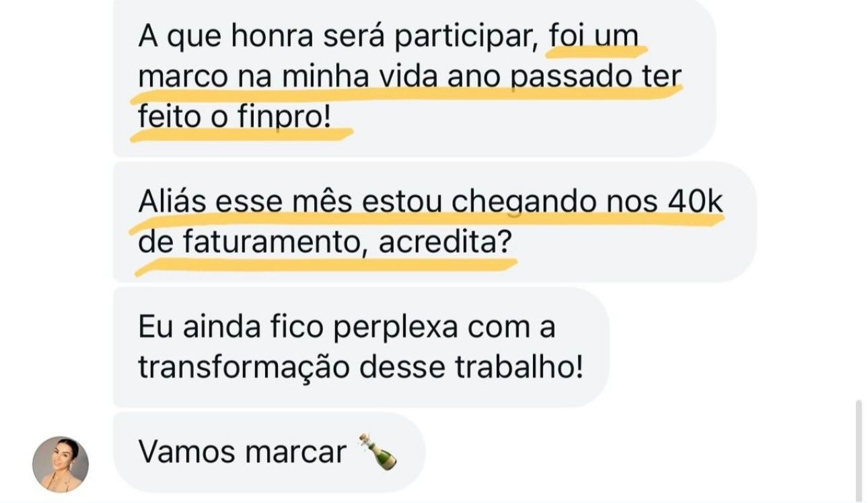Click the word 'participar,' in first message

click(466, 36)
